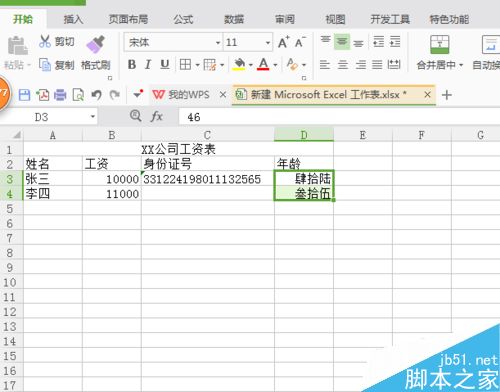Click distributed alignment icon
The height and width of the screenshot is (392, 500).
(x=394, y=64)
